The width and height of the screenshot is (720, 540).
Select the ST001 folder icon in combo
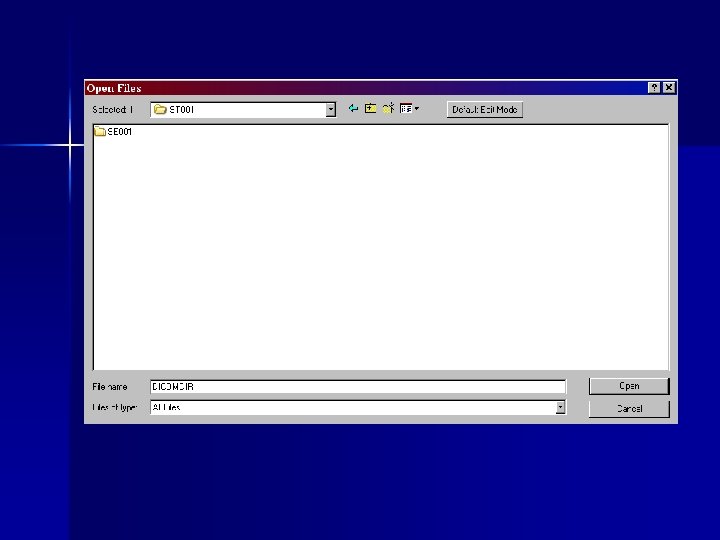click(160, 110)
